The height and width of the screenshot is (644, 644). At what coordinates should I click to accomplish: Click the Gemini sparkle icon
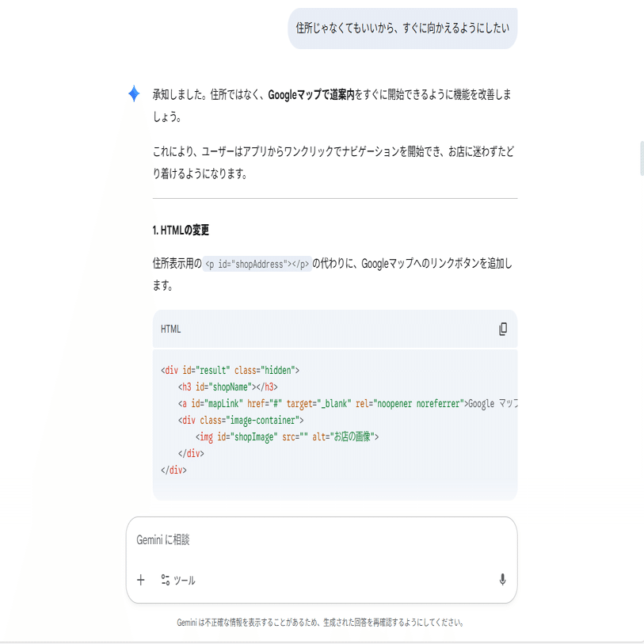[x=134, y=93]
